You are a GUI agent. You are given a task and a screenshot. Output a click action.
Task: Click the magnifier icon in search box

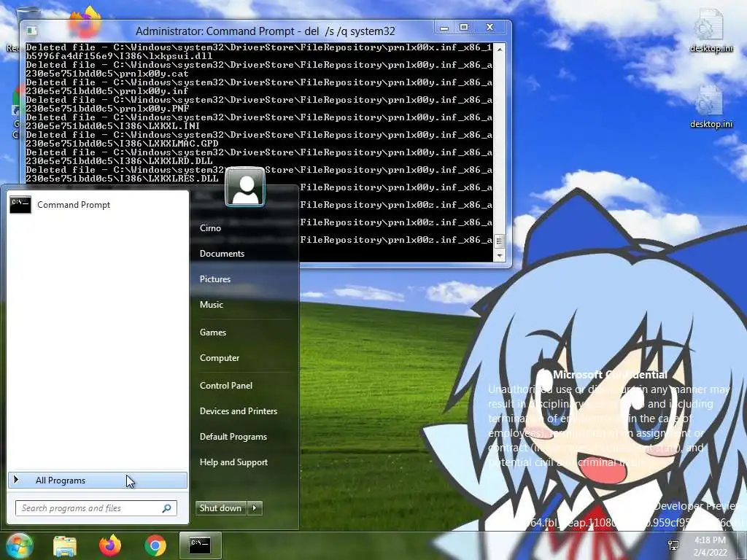(x=167, y=508)
